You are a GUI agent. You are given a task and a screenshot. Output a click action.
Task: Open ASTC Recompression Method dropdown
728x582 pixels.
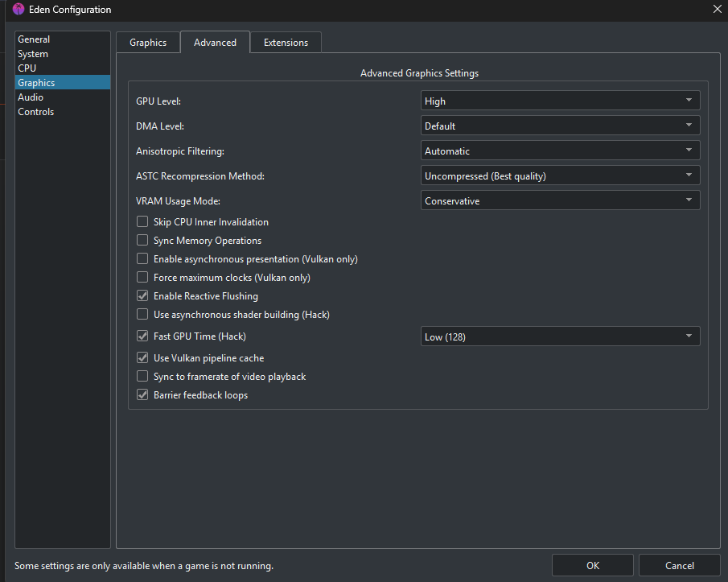[560, 176]
